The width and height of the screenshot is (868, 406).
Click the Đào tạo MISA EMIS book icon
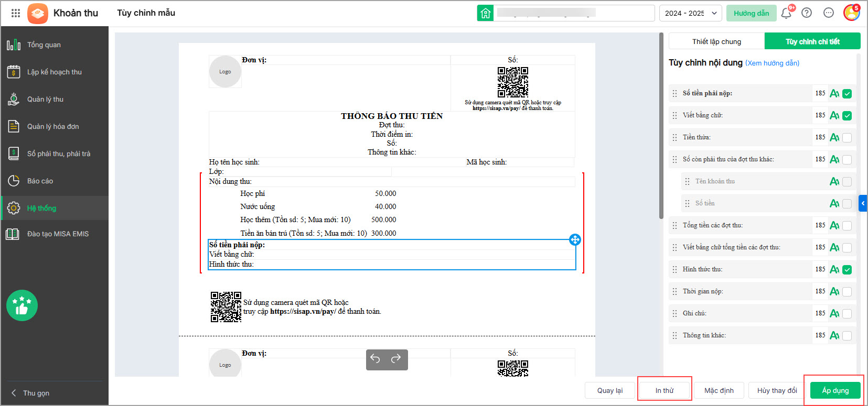click(x=13, y=234)
